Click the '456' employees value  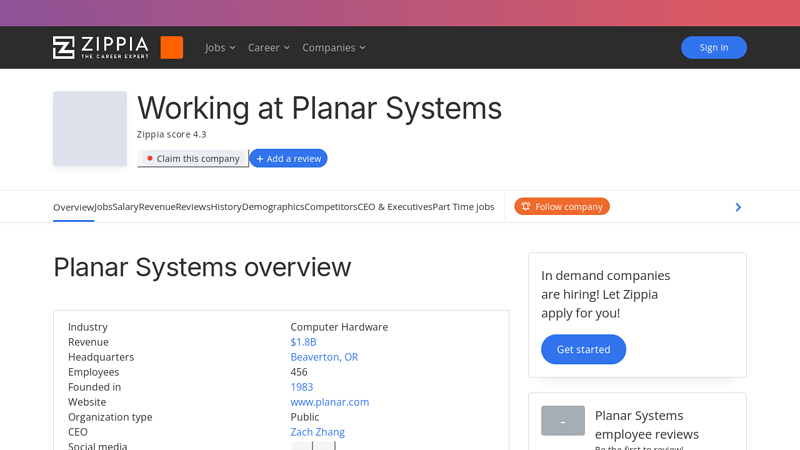(299, 372)
